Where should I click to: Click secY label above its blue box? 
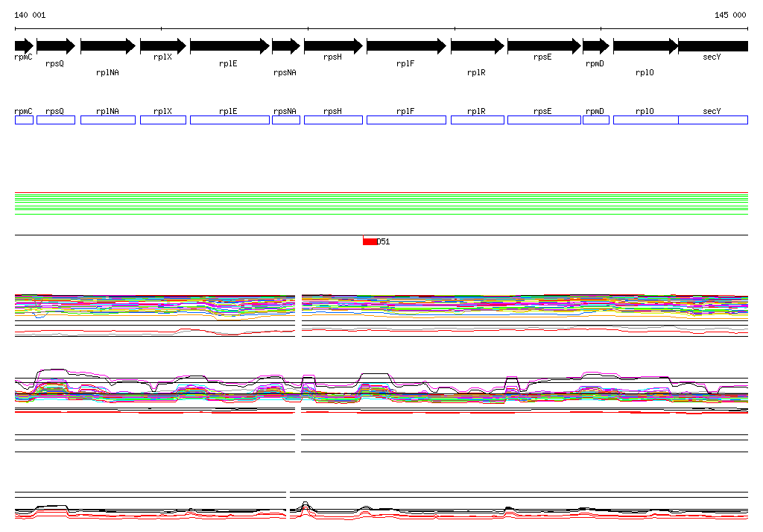712,111
